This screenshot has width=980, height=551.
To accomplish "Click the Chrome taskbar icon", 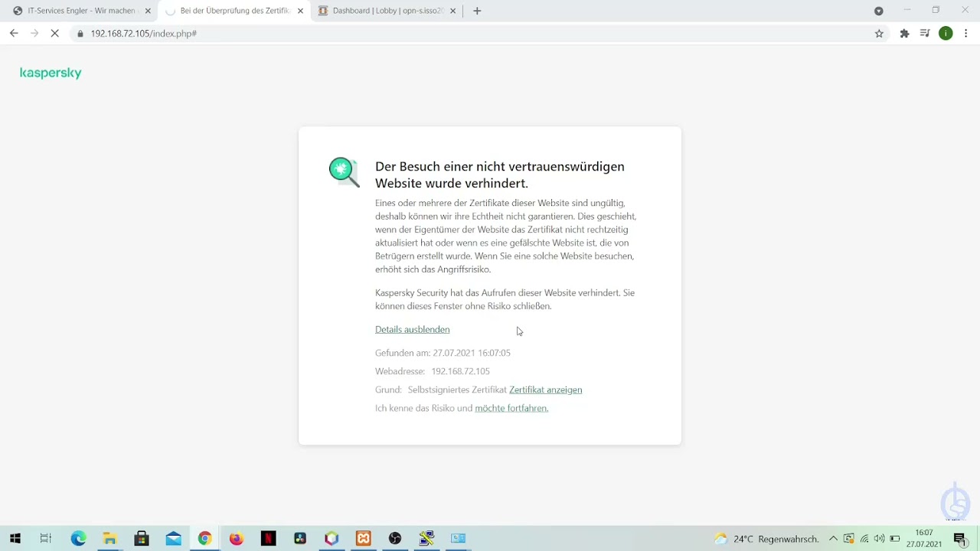I will click(204, 539).
